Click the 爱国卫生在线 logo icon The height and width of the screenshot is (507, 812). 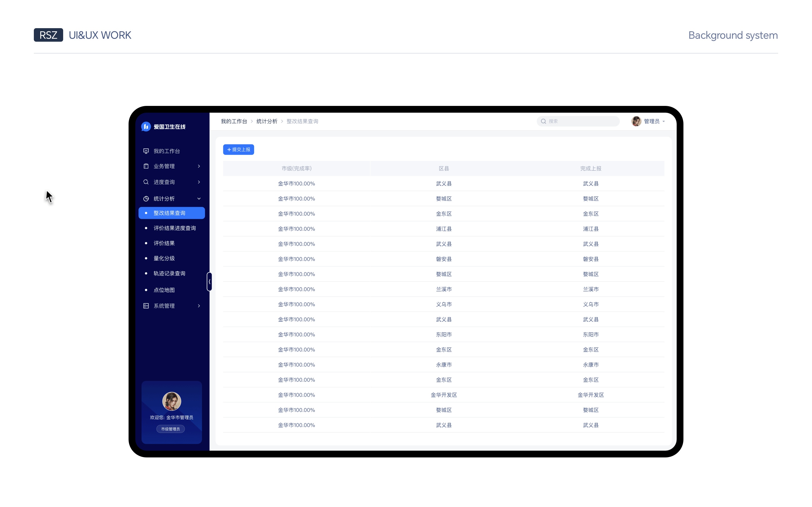(146, 126)
